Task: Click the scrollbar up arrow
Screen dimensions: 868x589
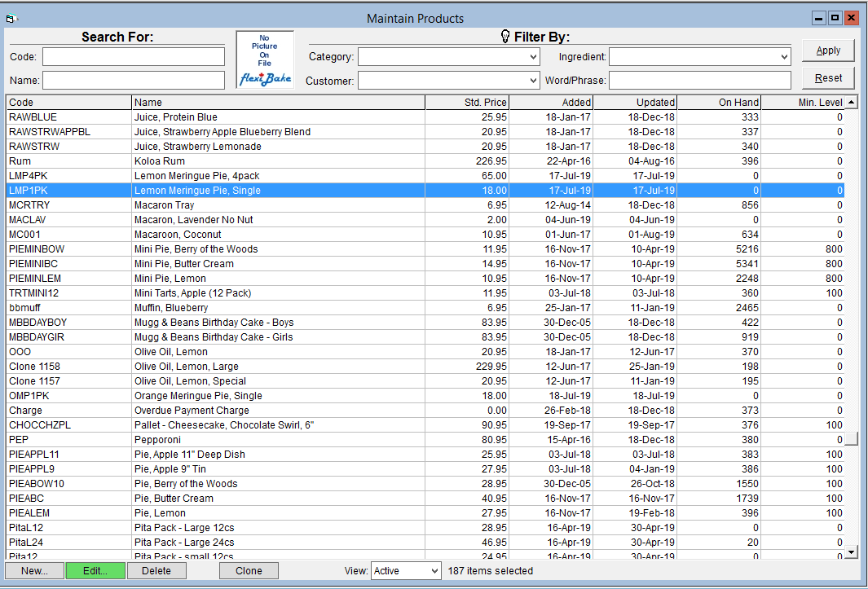Action: (x=852, y=103)
